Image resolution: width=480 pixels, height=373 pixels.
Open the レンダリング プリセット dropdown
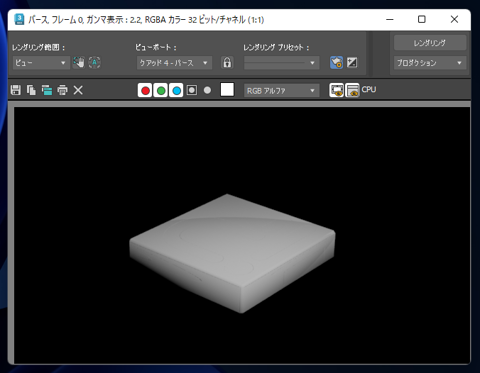pos(281,63)
